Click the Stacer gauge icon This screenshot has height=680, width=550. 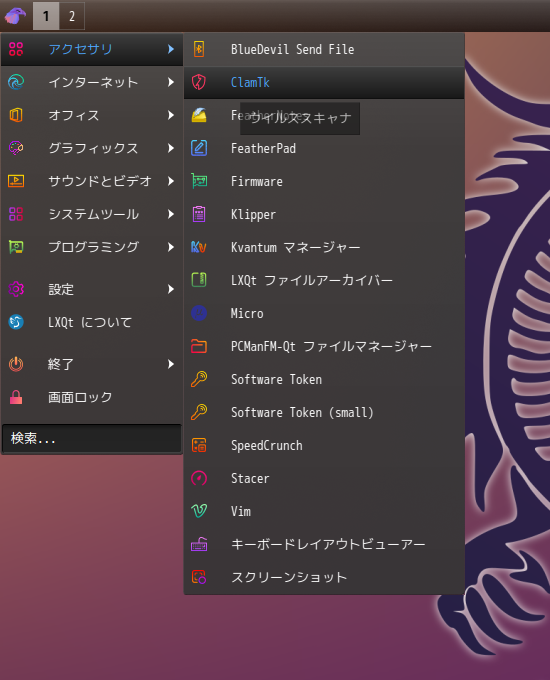[x=199, y=478]
